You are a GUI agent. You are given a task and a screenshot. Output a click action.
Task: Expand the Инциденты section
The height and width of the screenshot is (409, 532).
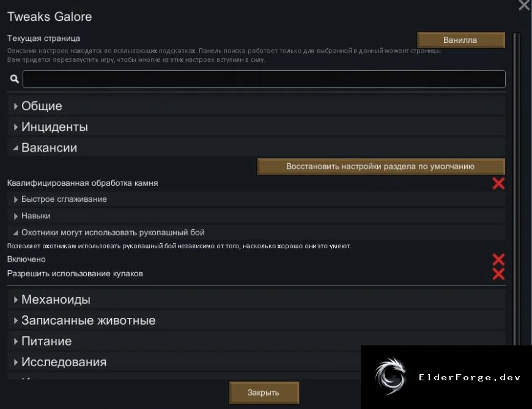click(256, 127)
